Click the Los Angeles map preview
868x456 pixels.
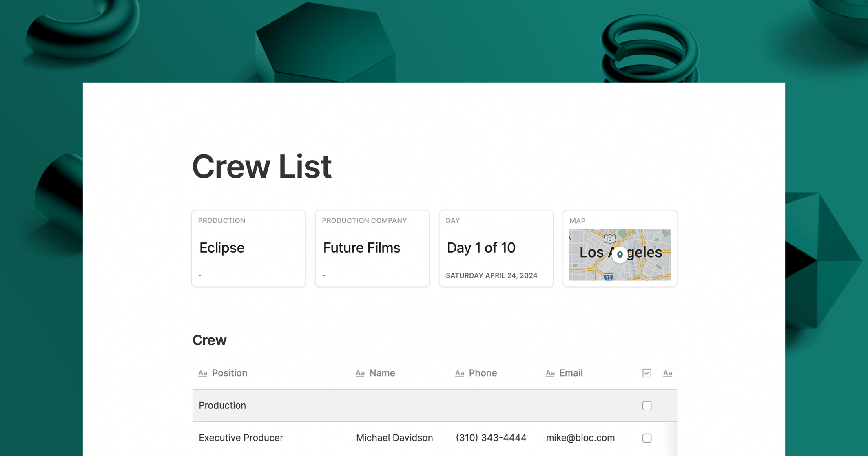[620, 254]
